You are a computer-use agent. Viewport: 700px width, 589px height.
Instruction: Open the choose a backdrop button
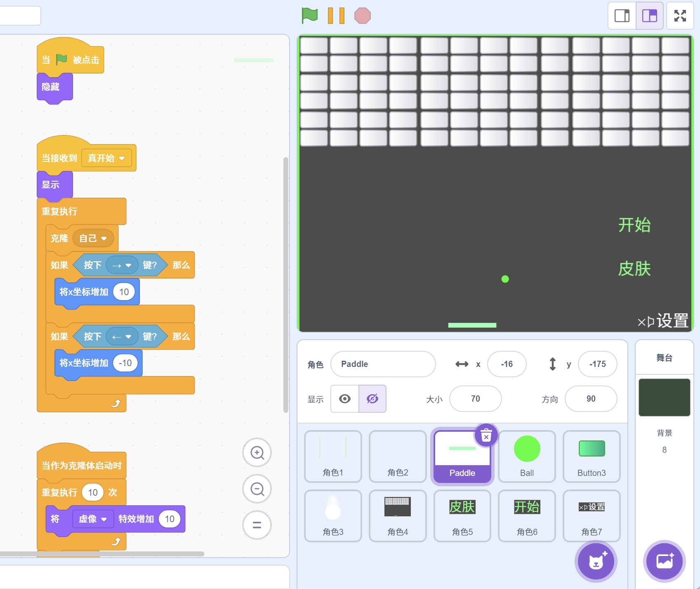point(664,561)
